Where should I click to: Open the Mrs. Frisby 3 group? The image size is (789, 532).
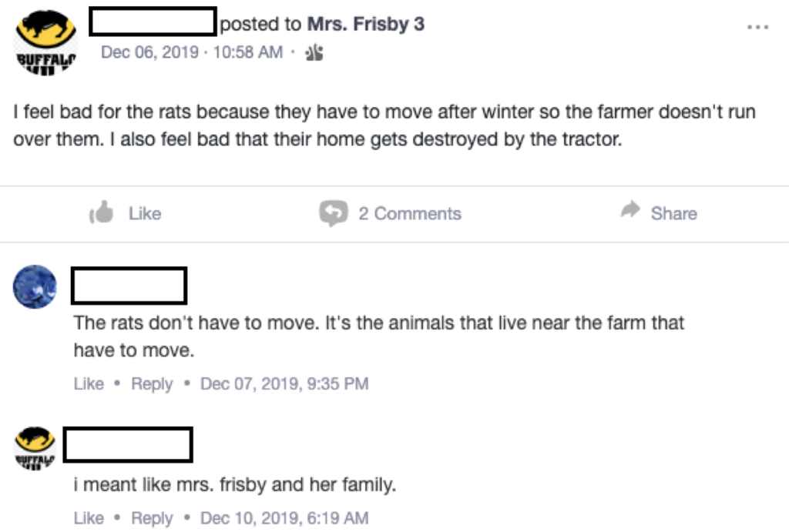click(365, 24)
